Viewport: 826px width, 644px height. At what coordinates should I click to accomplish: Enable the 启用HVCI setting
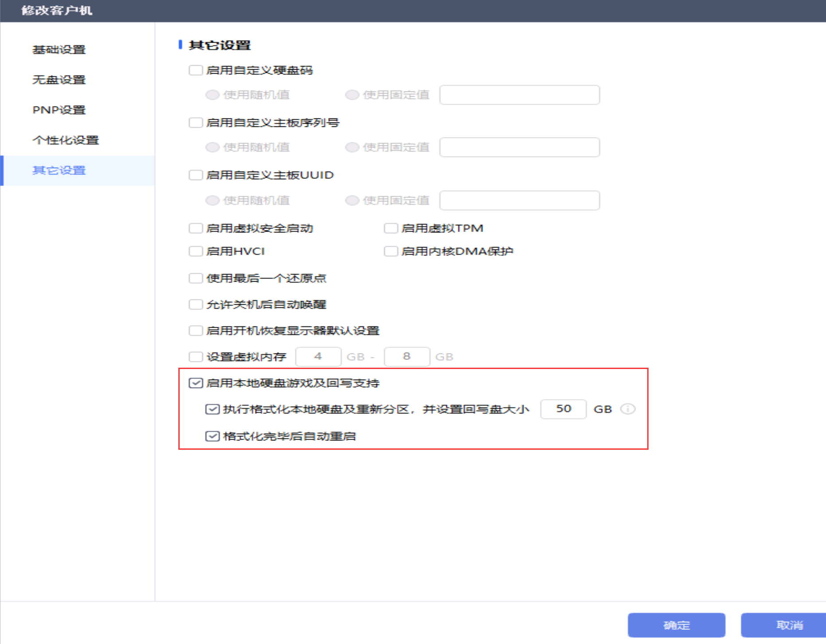(x=195, y=251)
